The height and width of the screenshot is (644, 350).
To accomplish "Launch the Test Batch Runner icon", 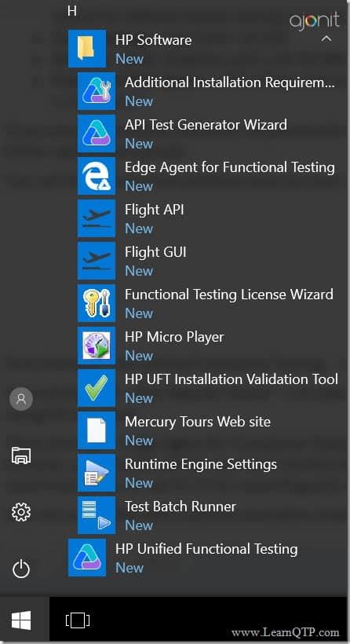I will (97, 514).
